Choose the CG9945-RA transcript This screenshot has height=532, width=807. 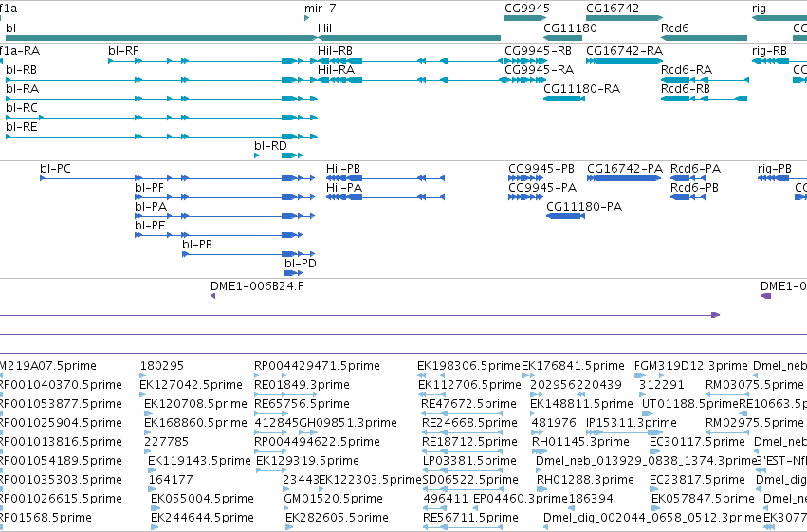tap(525, 80)
